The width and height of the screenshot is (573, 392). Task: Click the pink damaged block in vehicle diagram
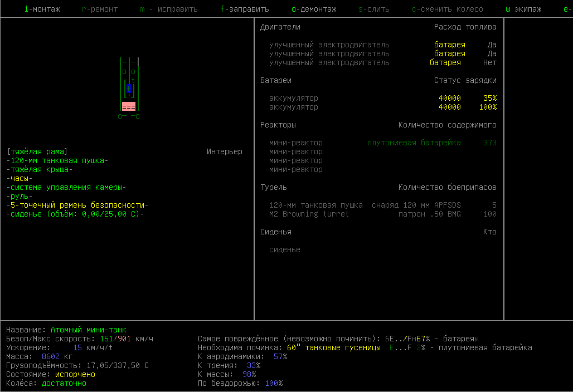[x=129, y=106]
